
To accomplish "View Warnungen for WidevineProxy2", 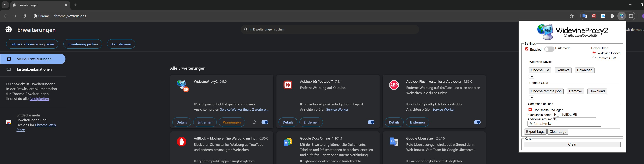I will (x=232, y=122).
